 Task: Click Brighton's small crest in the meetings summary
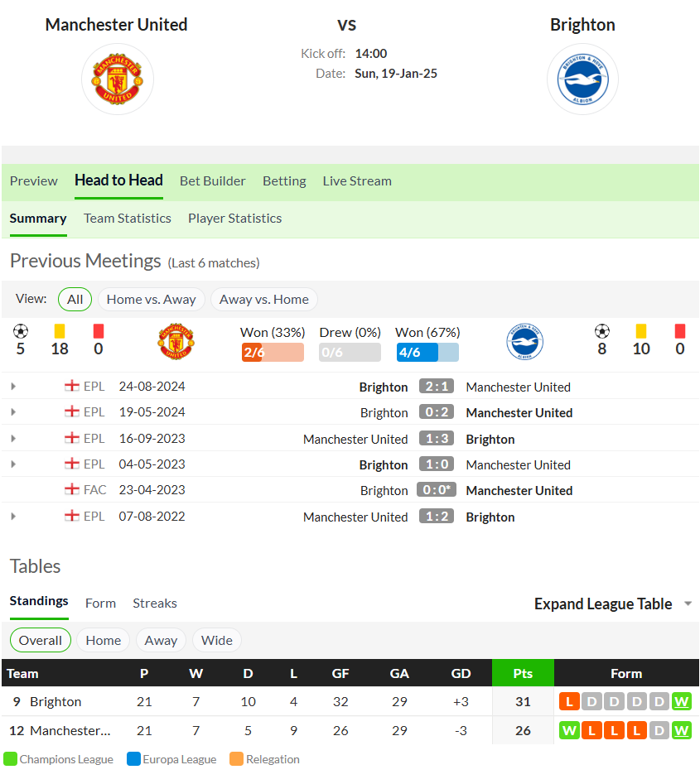[x=524, y=342]
